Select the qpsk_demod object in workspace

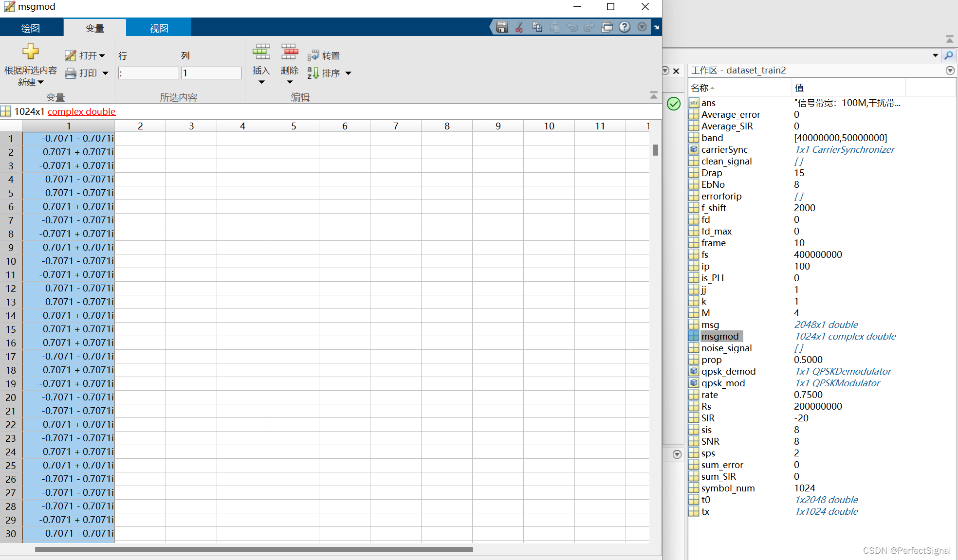pyautogui.click(x=728, y=371)
